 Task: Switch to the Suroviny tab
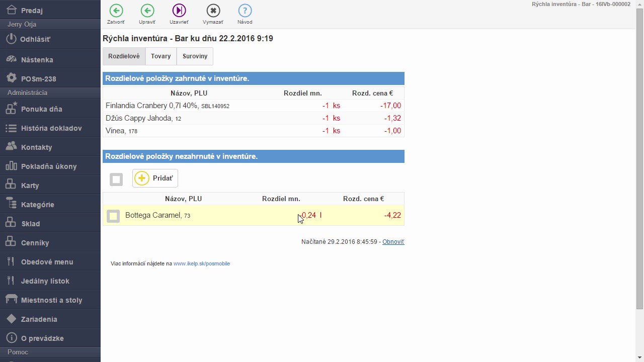(195, 56)
